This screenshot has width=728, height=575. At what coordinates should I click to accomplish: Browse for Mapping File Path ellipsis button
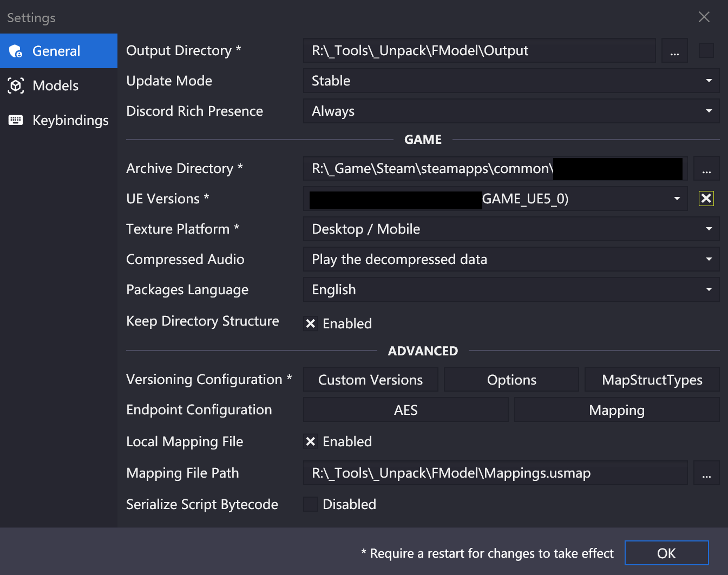click(706, 473)
